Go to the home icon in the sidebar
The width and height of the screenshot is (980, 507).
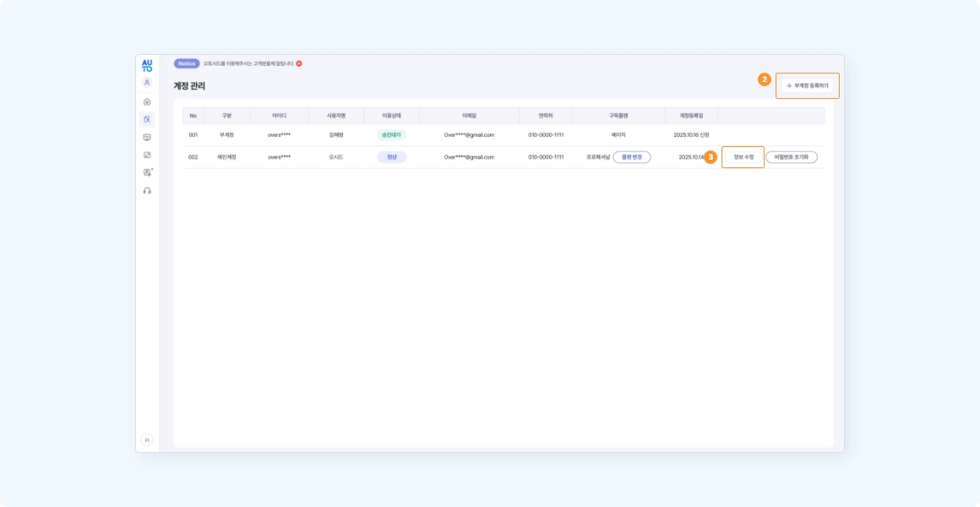pyautogui.click(x=147, y=101)
